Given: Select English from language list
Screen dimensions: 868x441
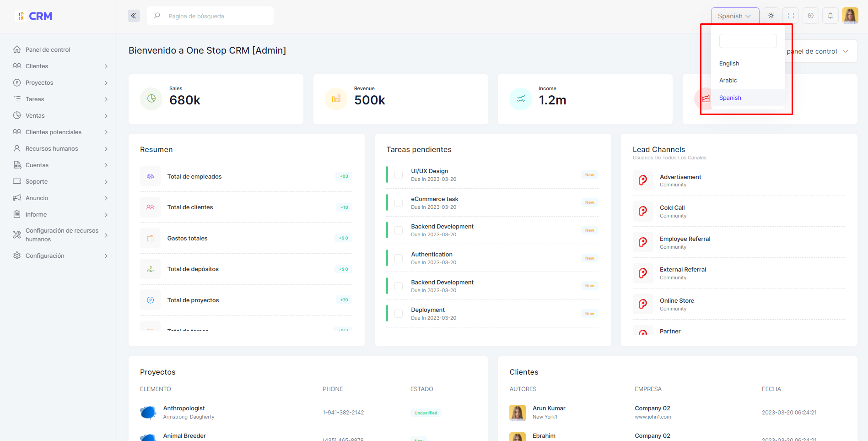Looking at the screenshot, I should [748, 63].
